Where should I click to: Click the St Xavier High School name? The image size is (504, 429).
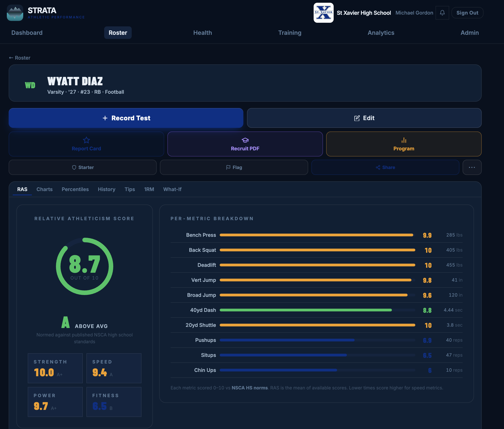point(364,13)
